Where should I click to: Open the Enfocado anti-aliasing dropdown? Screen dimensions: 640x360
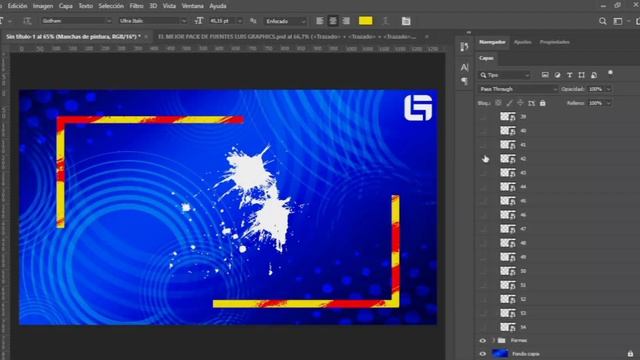(x=285, y=21)
